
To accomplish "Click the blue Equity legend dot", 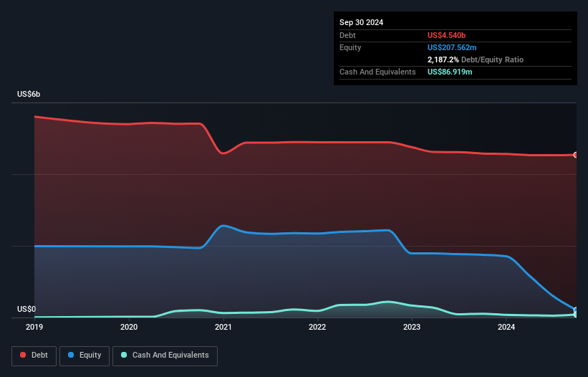I will (x=71, y=355).
